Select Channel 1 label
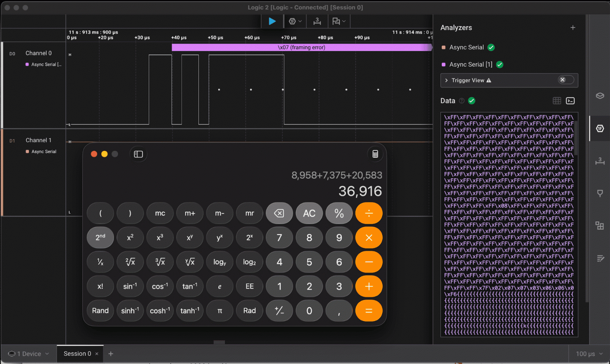 (x=38, y=140)
